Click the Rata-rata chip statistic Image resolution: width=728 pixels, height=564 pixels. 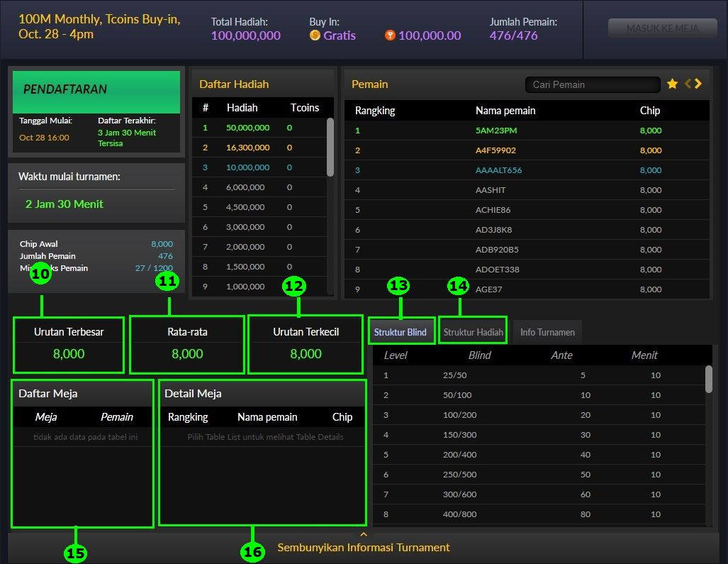(x=186, y=344)
